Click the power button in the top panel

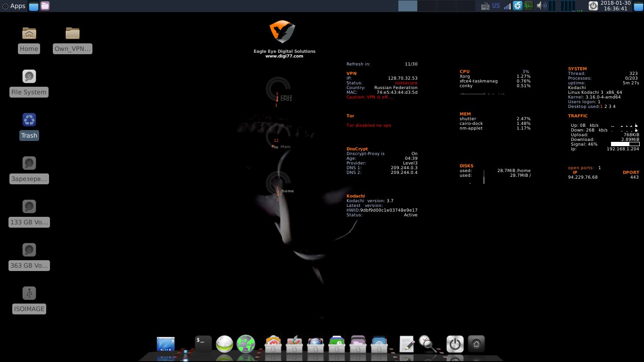[593, 6]
